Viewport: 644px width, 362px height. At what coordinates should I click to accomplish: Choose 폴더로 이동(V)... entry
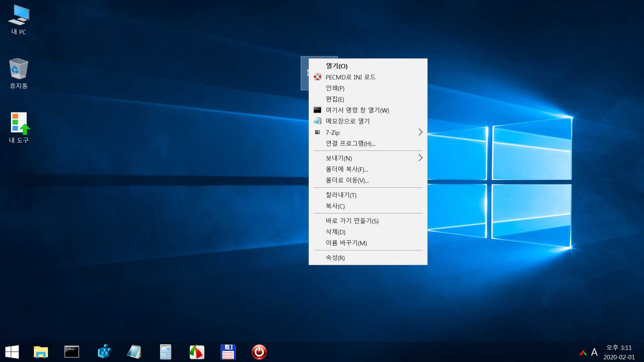coord(368,180)
